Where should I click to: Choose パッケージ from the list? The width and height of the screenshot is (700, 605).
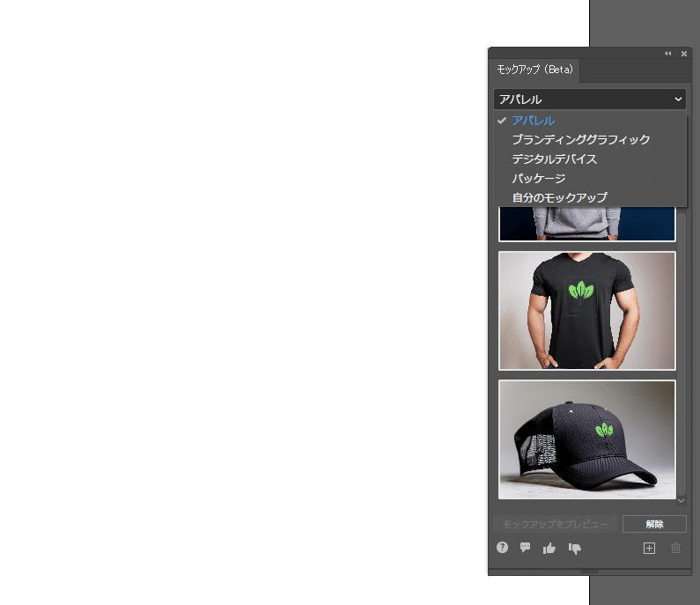589,178
